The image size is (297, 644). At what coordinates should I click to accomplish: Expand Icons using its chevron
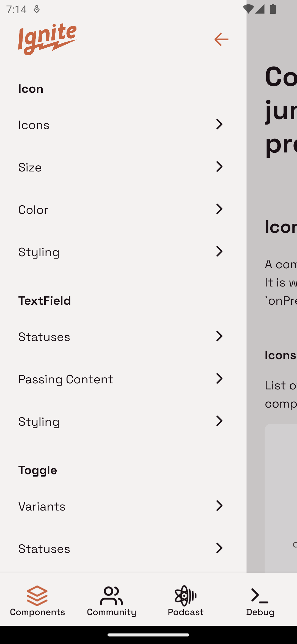point(219,124)
